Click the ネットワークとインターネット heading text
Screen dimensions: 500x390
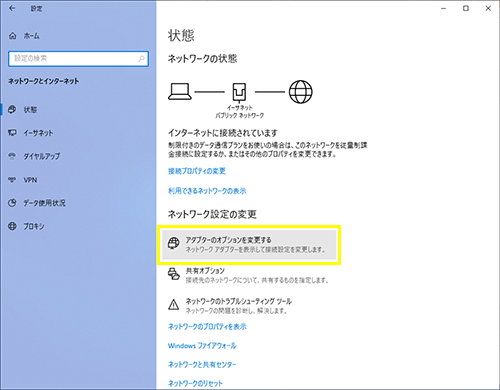coord(44,81)
